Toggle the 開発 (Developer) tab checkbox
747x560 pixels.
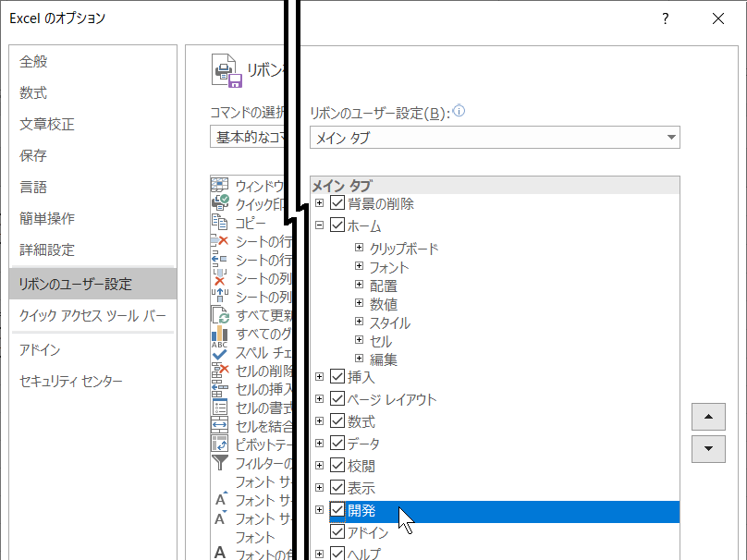[337, 509]
